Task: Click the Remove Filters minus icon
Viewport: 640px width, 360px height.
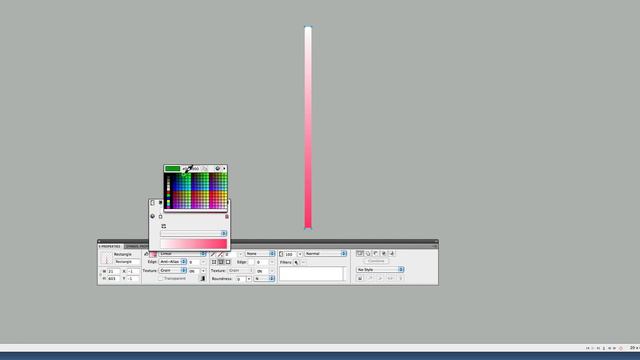Action: pos(303,262)
